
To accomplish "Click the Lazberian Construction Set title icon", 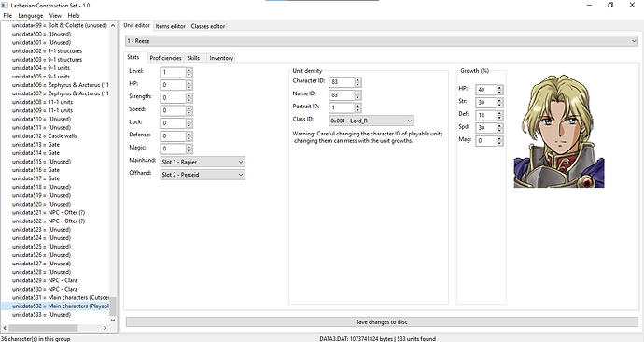I will coord(5,6).
